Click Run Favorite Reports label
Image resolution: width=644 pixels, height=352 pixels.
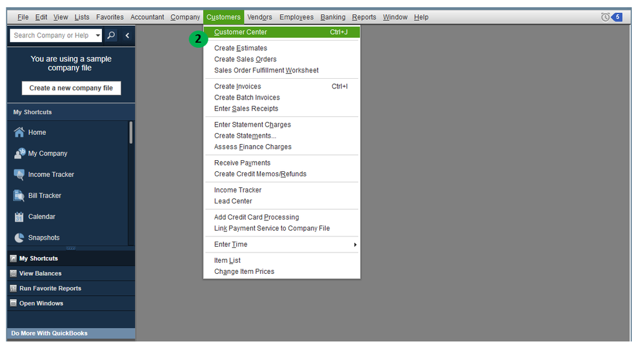50,288
